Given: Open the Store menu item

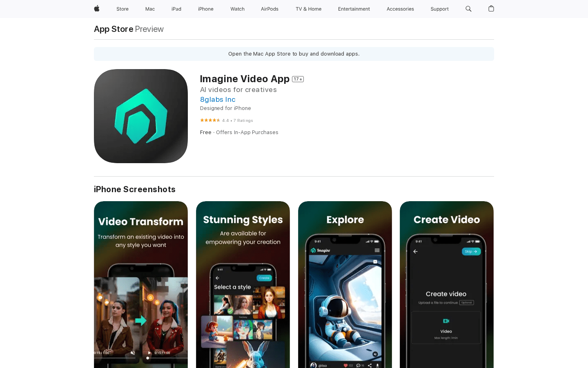Looking at the screenshot, I should (x=122, y=9).
